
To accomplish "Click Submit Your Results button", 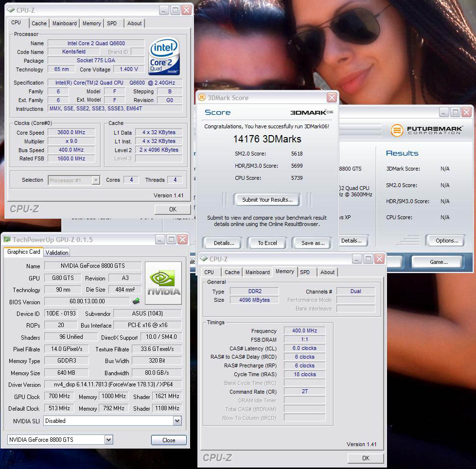I will (267, 200).
